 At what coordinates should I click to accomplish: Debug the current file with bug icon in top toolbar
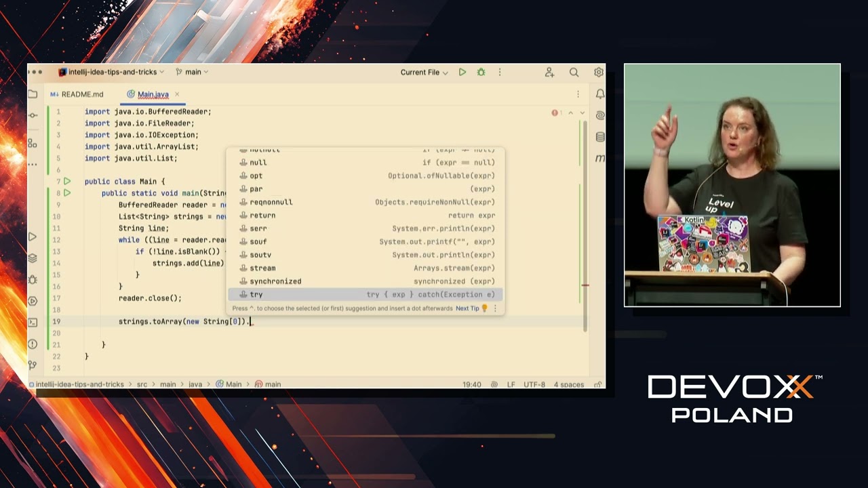click(x=481, y=73)
